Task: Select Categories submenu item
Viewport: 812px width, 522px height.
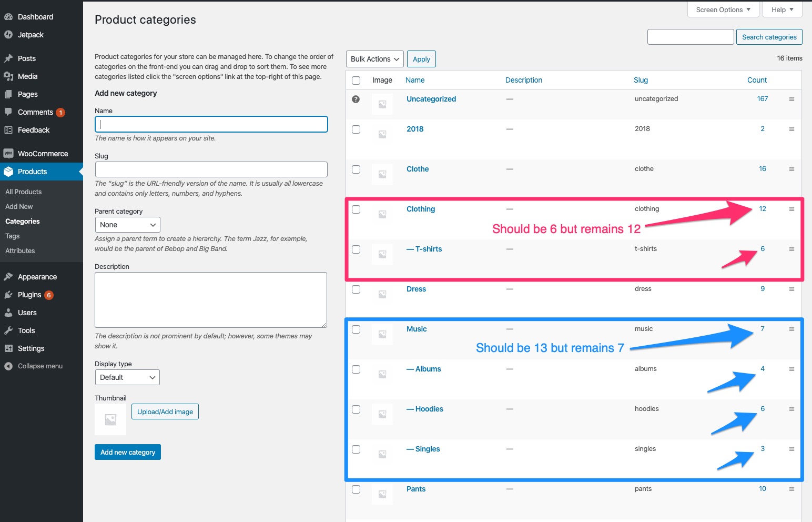Action: (23, 222)
